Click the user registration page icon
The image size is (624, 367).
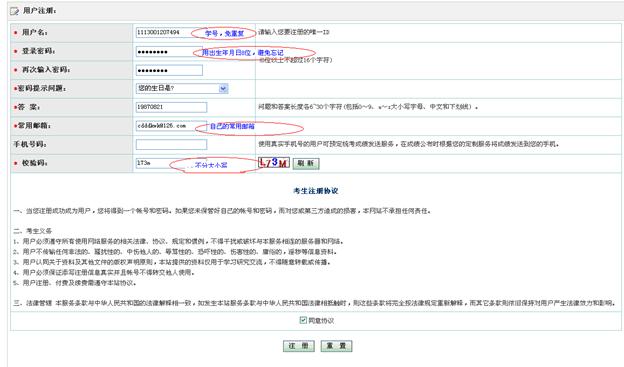click(14, 11)
